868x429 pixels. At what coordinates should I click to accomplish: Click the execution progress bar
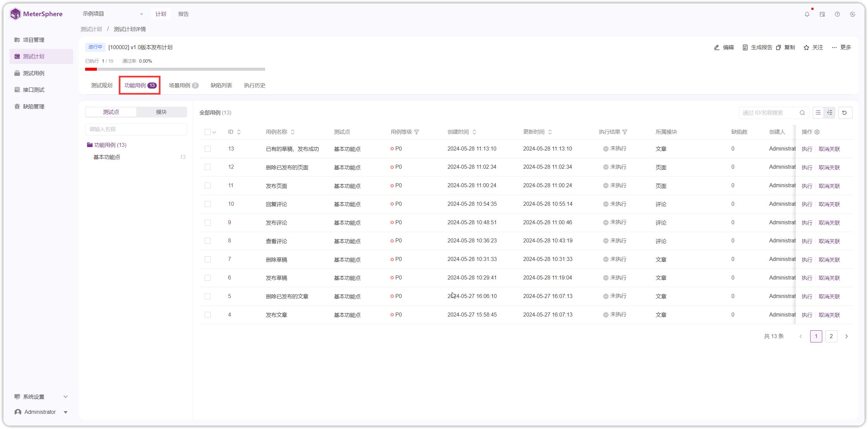[x=175, y=69]
